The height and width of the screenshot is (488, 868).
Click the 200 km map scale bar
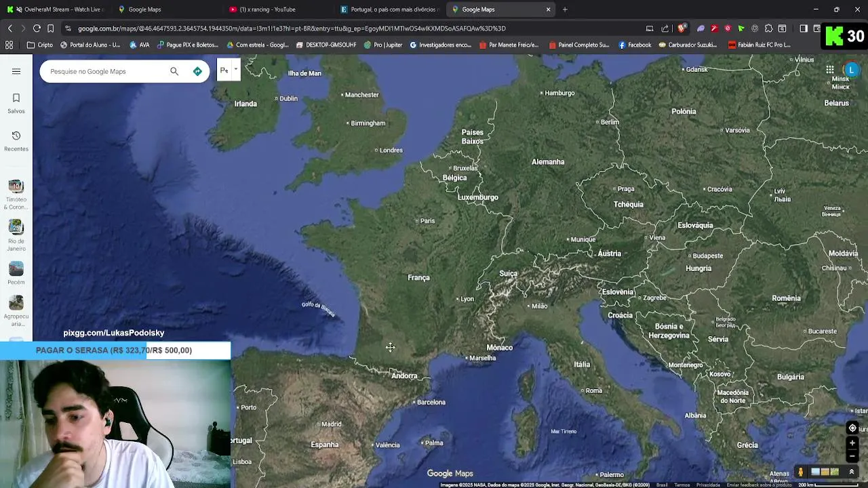click(828, 485)
